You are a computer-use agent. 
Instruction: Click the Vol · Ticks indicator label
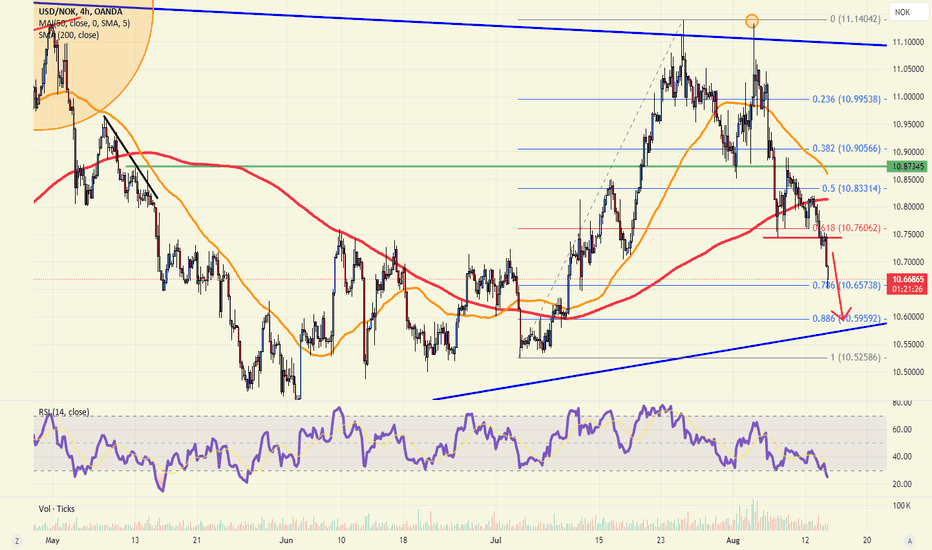pos(56,509)
